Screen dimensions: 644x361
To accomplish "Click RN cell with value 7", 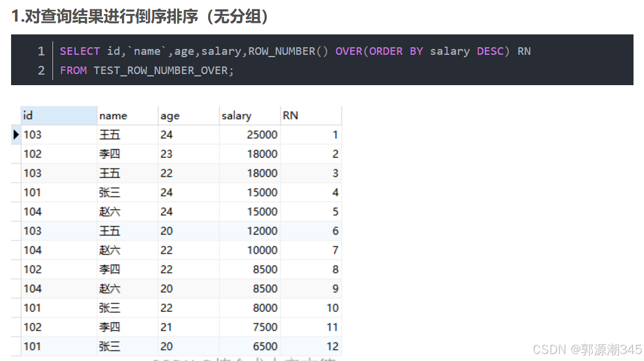I will click(311, 250).
